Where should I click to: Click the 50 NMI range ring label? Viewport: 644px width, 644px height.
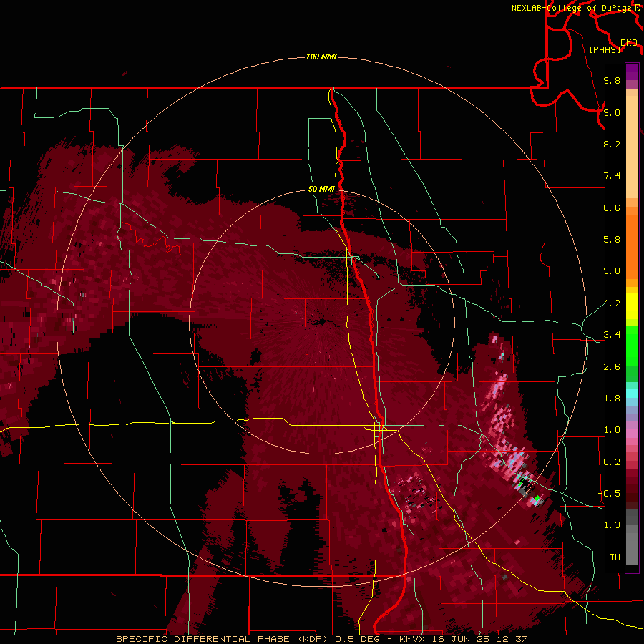[x=321, y=189]
